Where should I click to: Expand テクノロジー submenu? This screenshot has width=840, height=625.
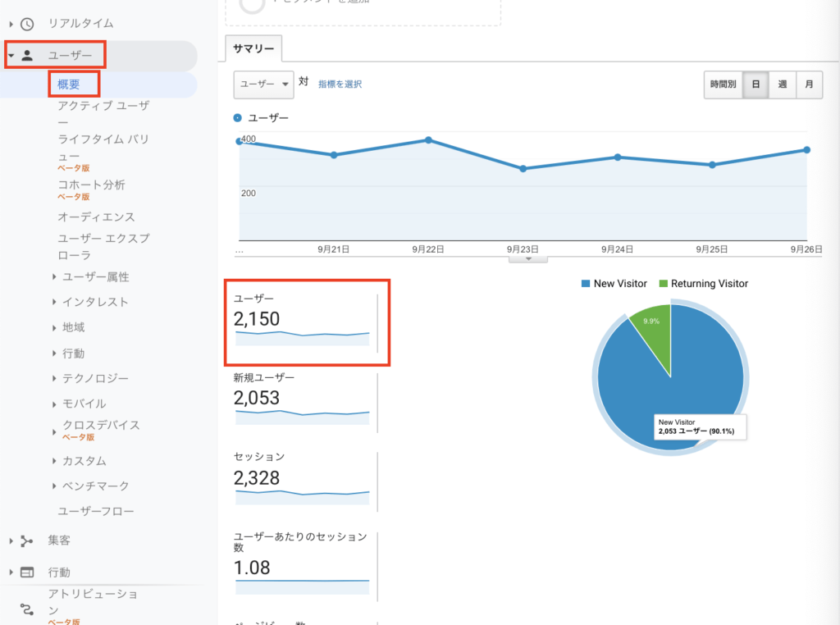(x=54, y=379)
